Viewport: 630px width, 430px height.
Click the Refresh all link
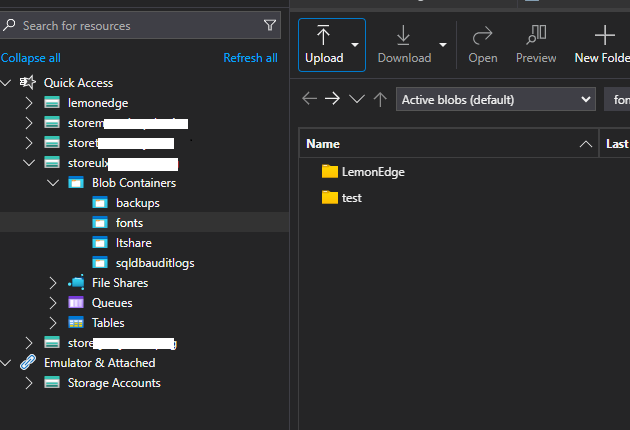[250, 58]
